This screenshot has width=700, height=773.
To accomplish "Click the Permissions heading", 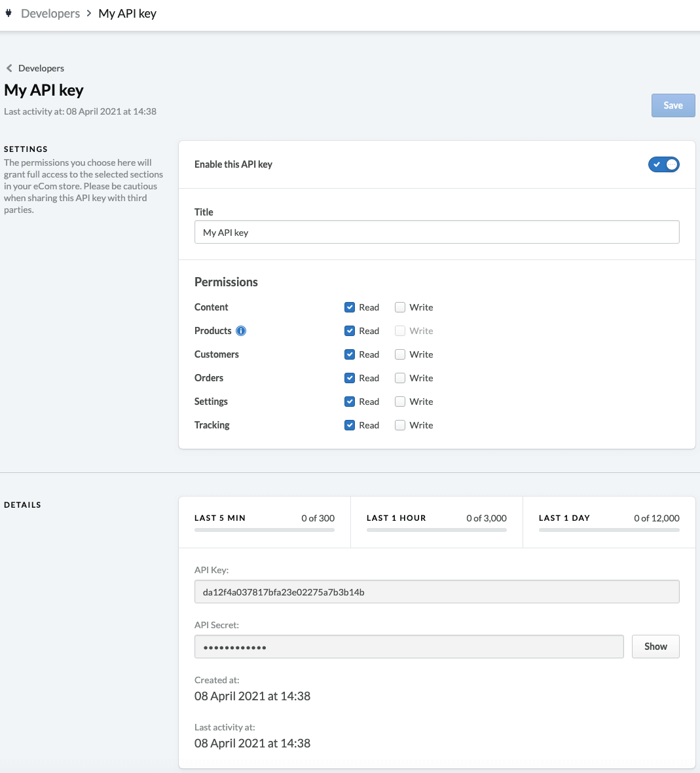I will (x=226, y=282).
